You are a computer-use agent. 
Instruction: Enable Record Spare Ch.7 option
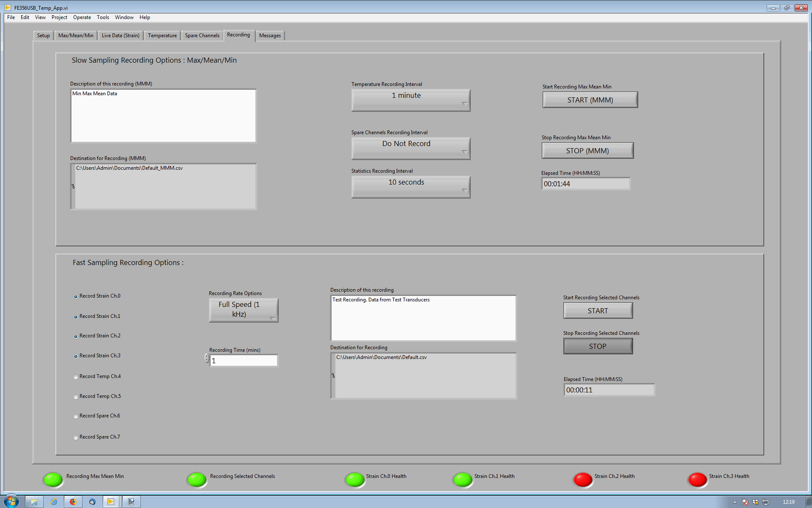point(76,437)
